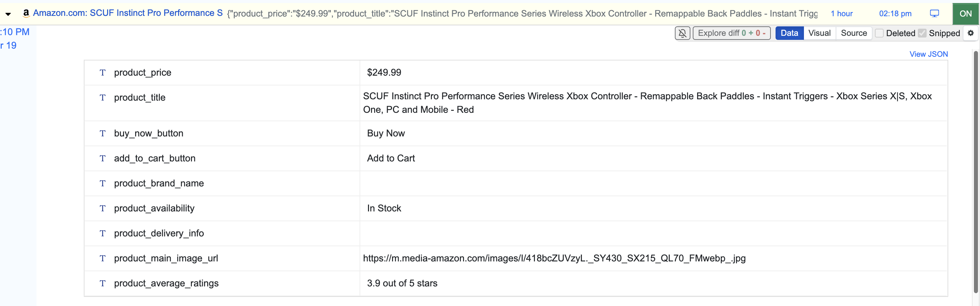Click the T type icon beside product_main_image_url
Image resolution: width=980 pixels, height=306 pixels.
[102, 258]
